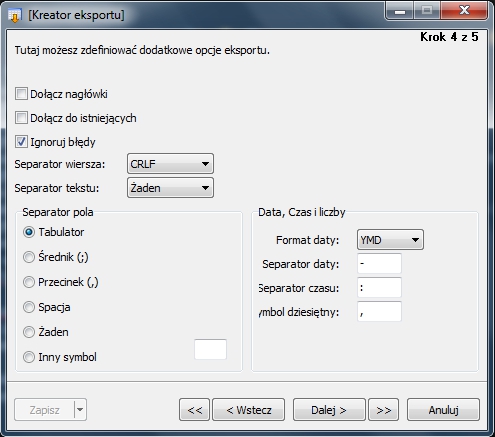Open the Zapisz split-button arrow
Viewport: 495px width, 437px height.
(80, 409)
